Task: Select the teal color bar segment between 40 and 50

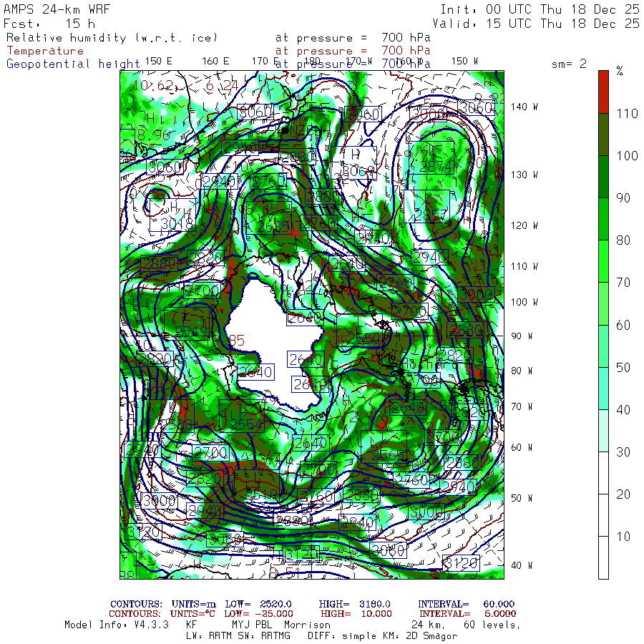Action: pyautogui.click(x=603, y=388)
